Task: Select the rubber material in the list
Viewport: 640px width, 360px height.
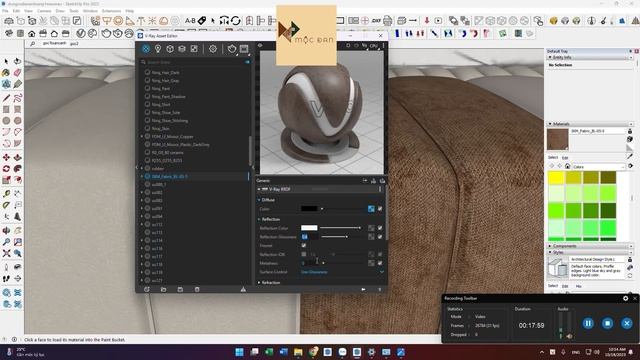Action: tap(158, 169)
